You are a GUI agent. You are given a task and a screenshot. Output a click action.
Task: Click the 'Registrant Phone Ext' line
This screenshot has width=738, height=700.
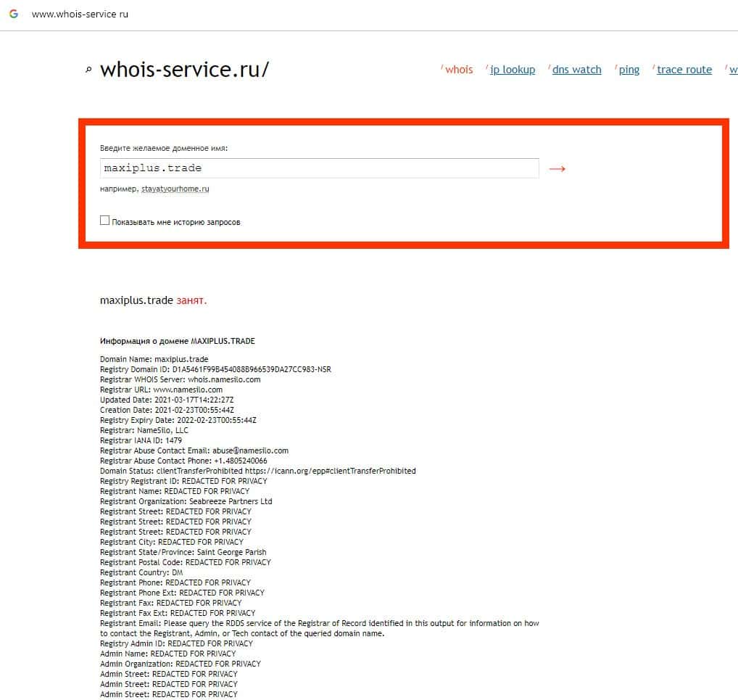(x=182, y=593)
